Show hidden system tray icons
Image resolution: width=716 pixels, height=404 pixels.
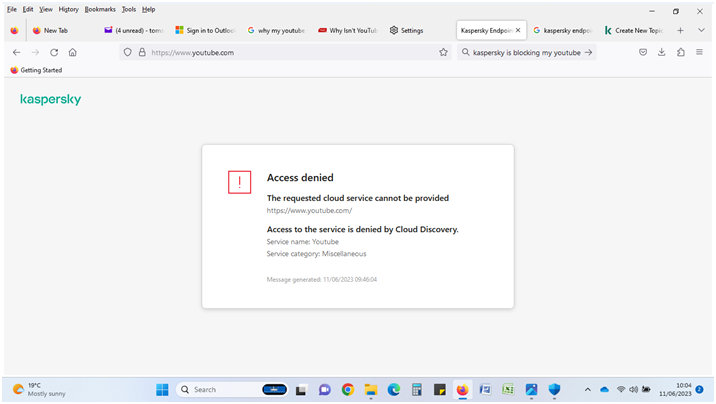point(588,389)
